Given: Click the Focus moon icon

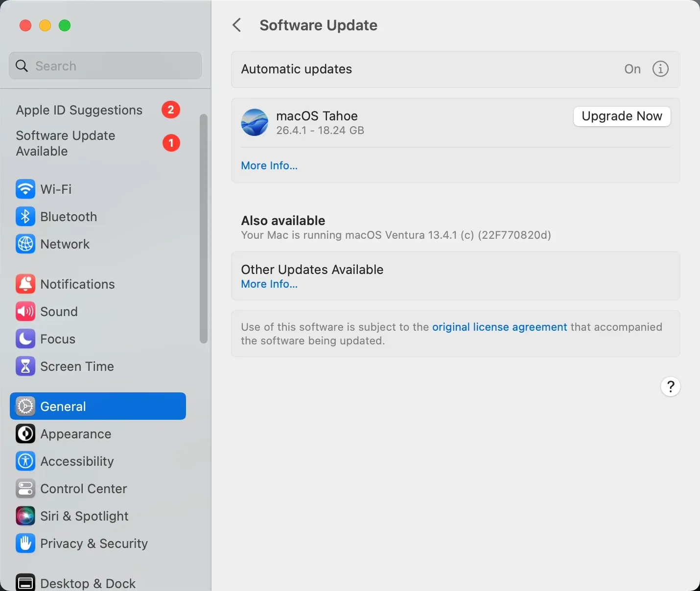Looking at the screenshot, I should point(25,339).
